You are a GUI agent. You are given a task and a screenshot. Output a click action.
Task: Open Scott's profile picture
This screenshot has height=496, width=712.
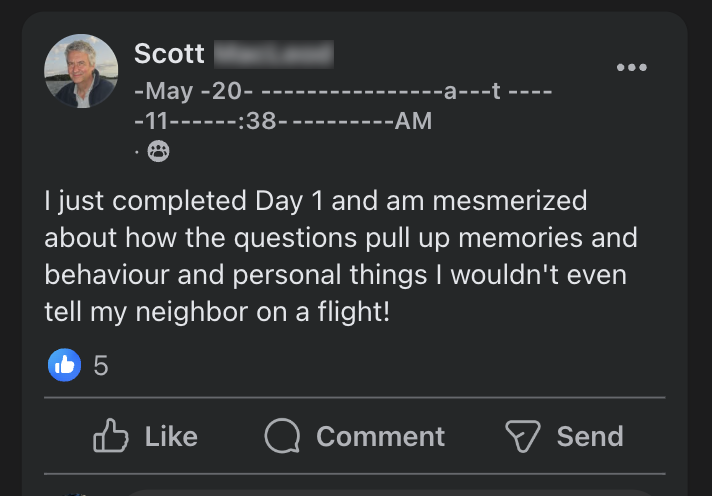pyautogui.click(x=81, y=71)
